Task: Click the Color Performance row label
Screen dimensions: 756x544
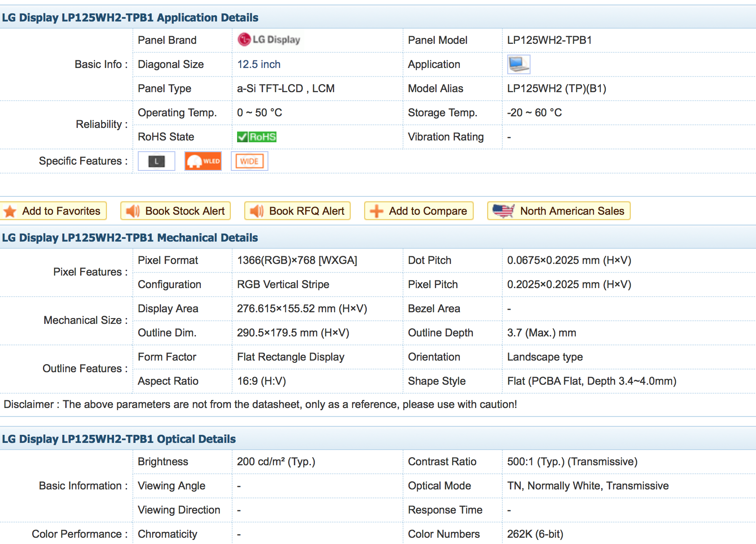Action: coord(80,534)
